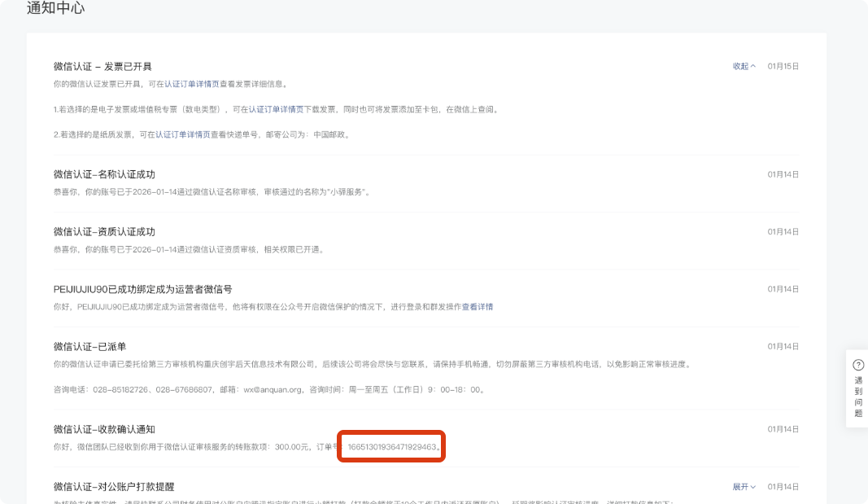This screenshot has width=868, height=504.
Task: Click the 300.00元 payment confirmation text
Action: (x=246, y=447)
